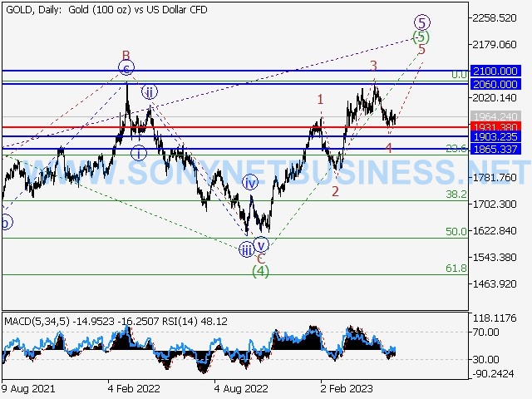
Task: Click the 118.1176 indicator scale value
Action: tap(495, 318)
